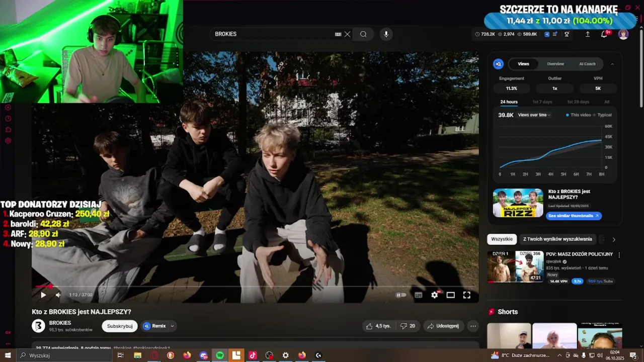Open the vidIQ list menu icon
The width and height of the screenshot is (644, 362).
pyautogui.click(x=555, y=34)
